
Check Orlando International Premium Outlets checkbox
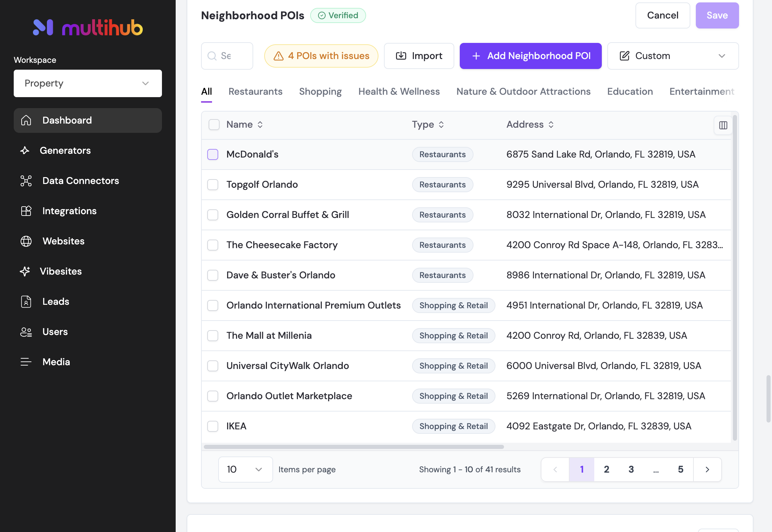[213, 305]
